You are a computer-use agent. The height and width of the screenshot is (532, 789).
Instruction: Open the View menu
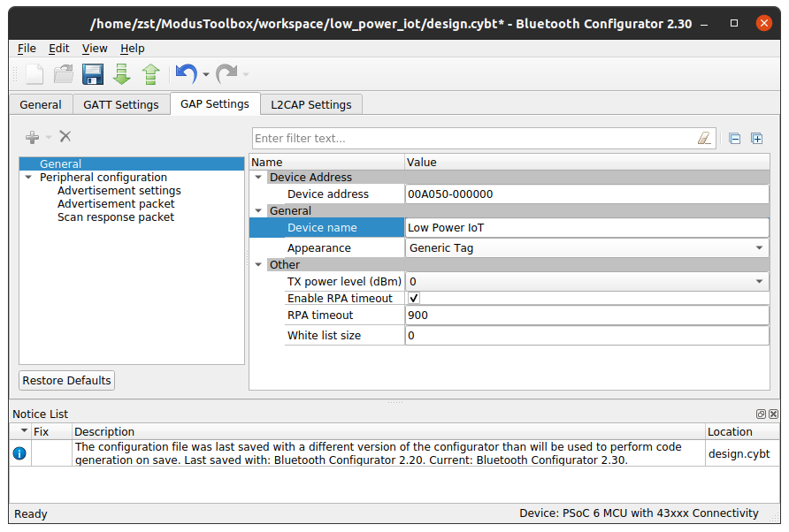pyautogui.click(x=95, y=49)
